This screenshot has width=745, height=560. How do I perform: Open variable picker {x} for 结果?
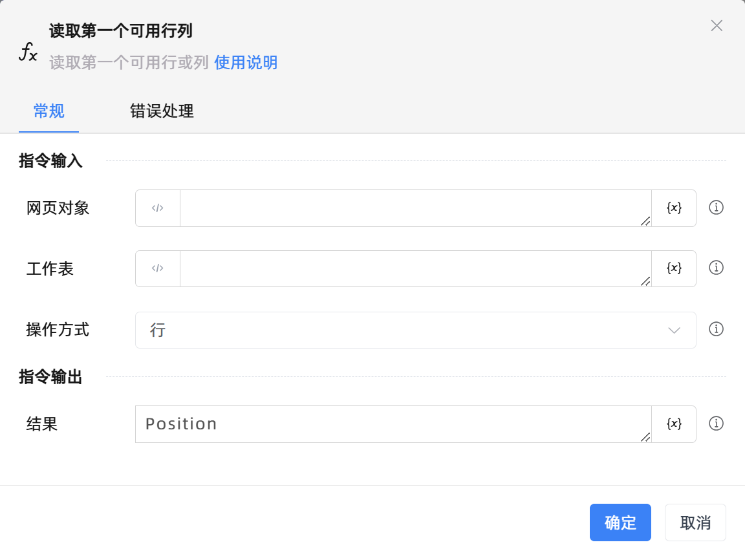[674, 424]
